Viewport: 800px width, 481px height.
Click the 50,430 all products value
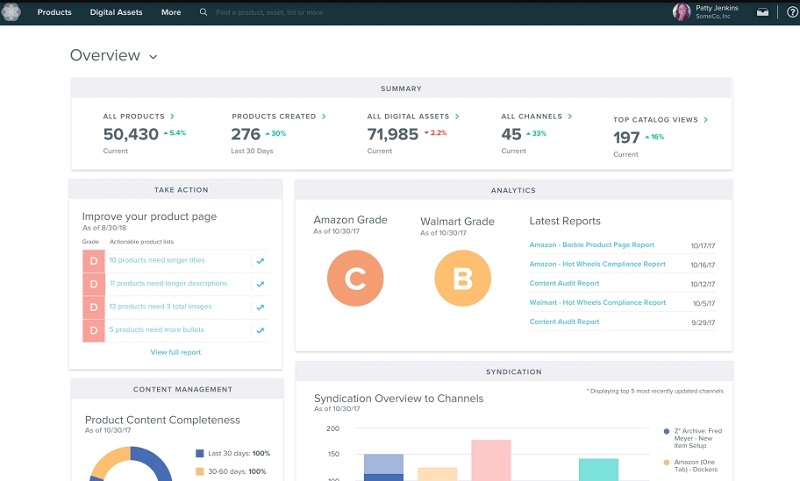[131, 134]
